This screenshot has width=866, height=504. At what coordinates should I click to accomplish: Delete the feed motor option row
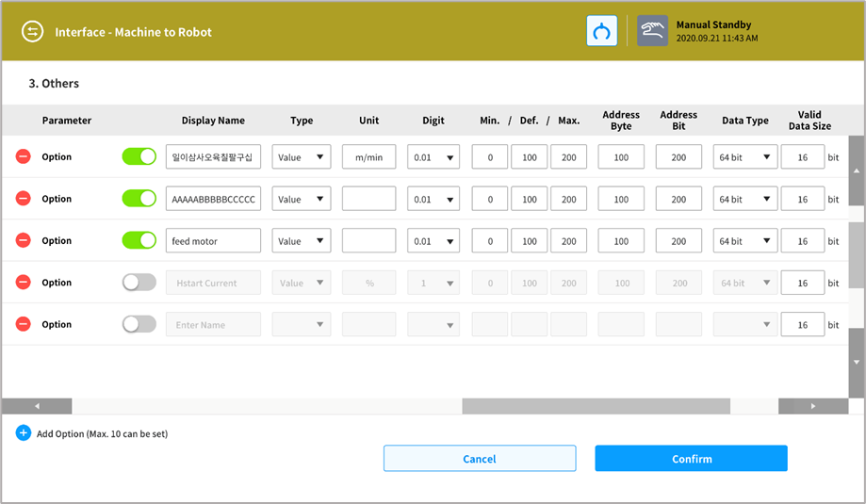point(24,241)
